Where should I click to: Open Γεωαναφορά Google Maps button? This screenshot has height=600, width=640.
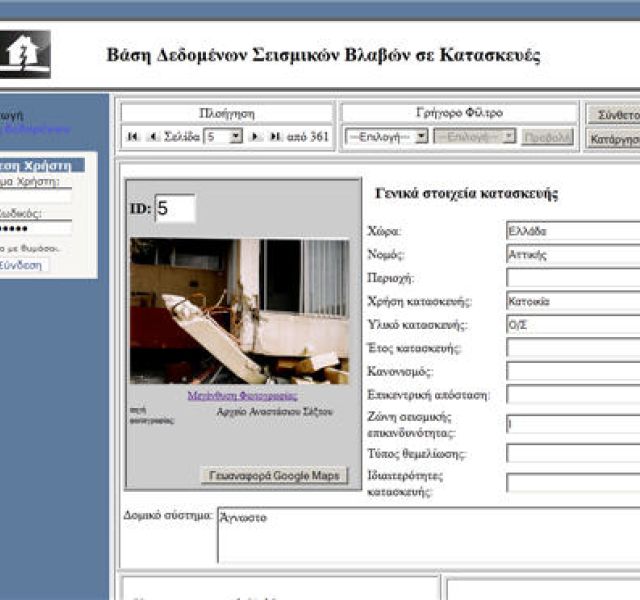click(274, 476)
